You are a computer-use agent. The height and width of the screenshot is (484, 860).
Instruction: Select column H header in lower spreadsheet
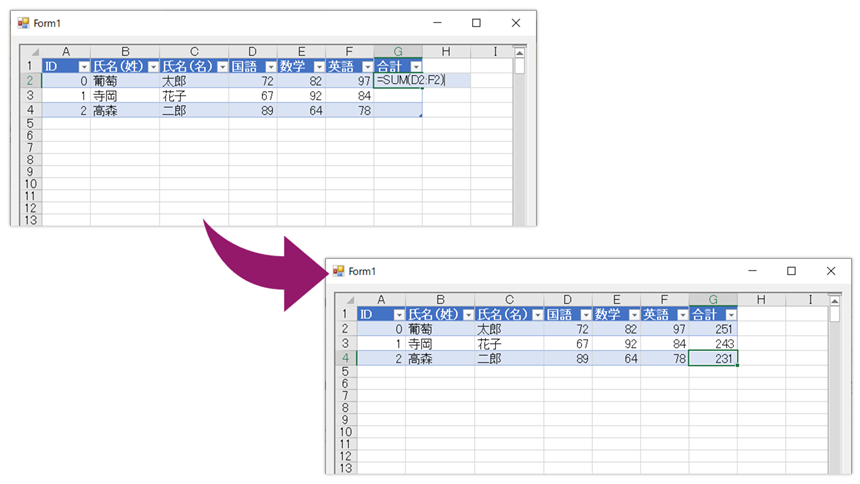click(761, 300)
